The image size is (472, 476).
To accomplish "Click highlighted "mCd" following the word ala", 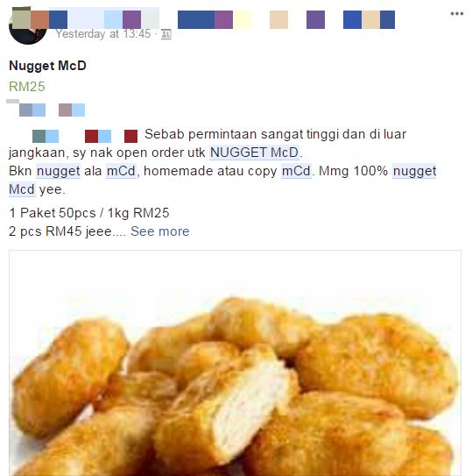I will pyautogui.click(x=121, y=171).
